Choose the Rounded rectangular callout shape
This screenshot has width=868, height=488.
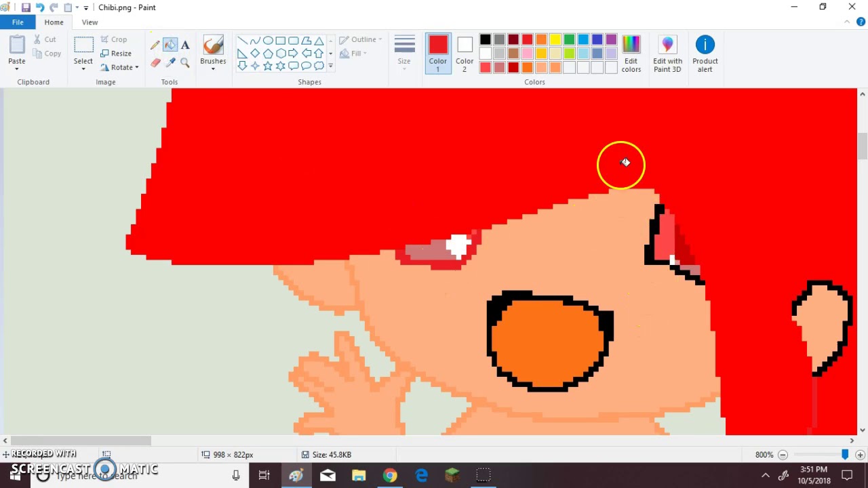click(x=294, y=66)
